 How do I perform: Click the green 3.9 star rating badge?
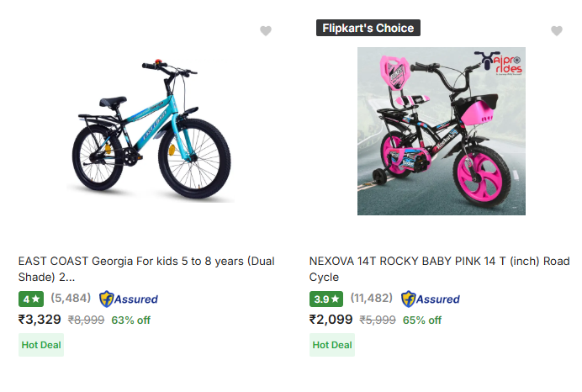pyautogui.click(x=326, y=299)
